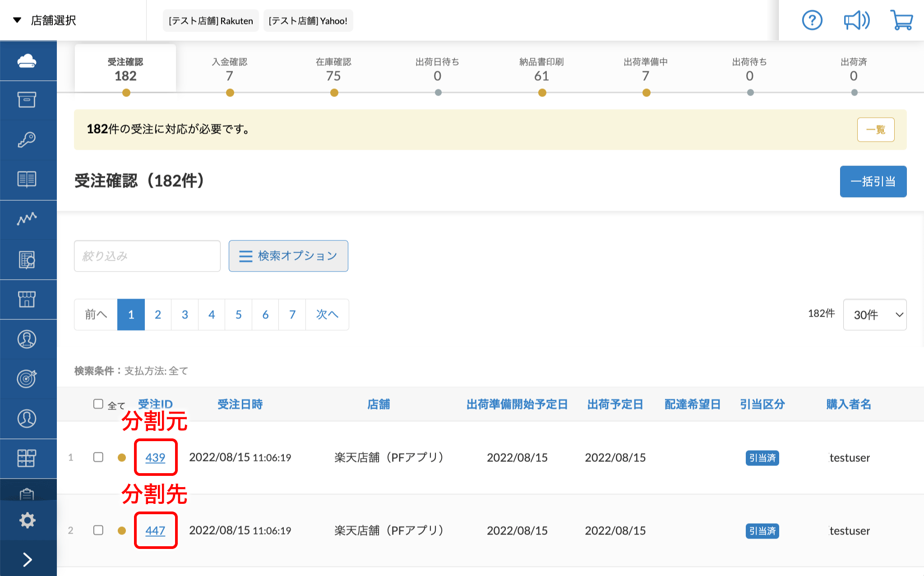924x576 pixels.
Task: Tick the checkbox for order 447
Action: (x=98, y=530)
